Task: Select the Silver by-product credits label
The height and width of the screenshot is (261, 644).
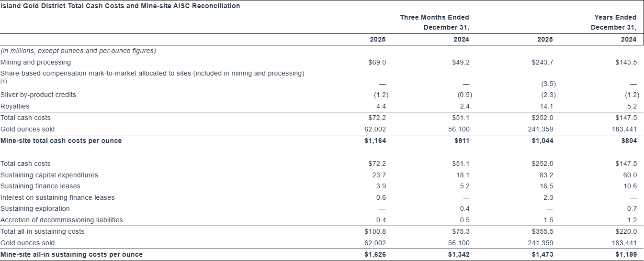Action: coord(38,95)
